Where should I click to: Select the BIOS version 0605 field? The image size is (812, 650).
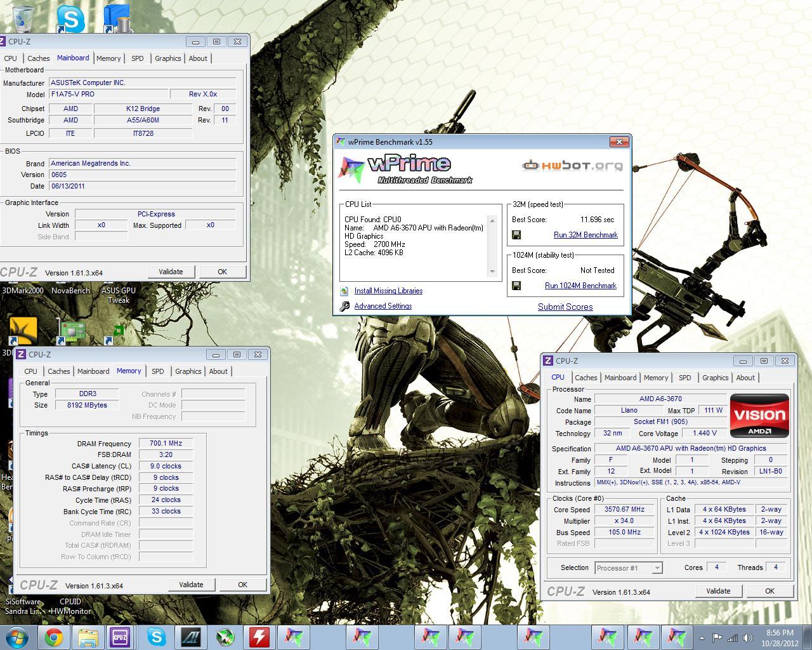142,175
